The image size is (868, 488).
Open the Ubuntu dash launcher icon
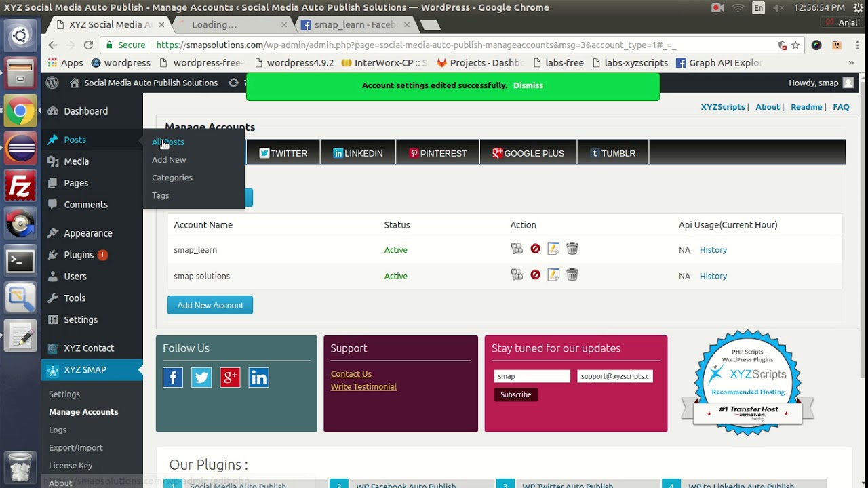click(20, 36)
